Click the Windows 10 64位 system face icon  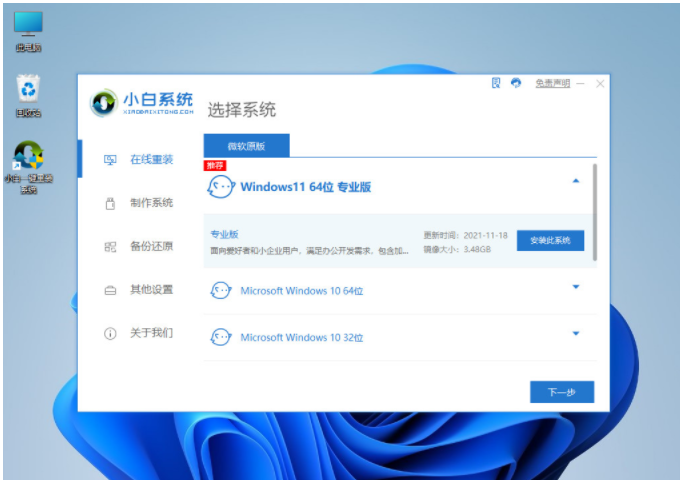220,291
